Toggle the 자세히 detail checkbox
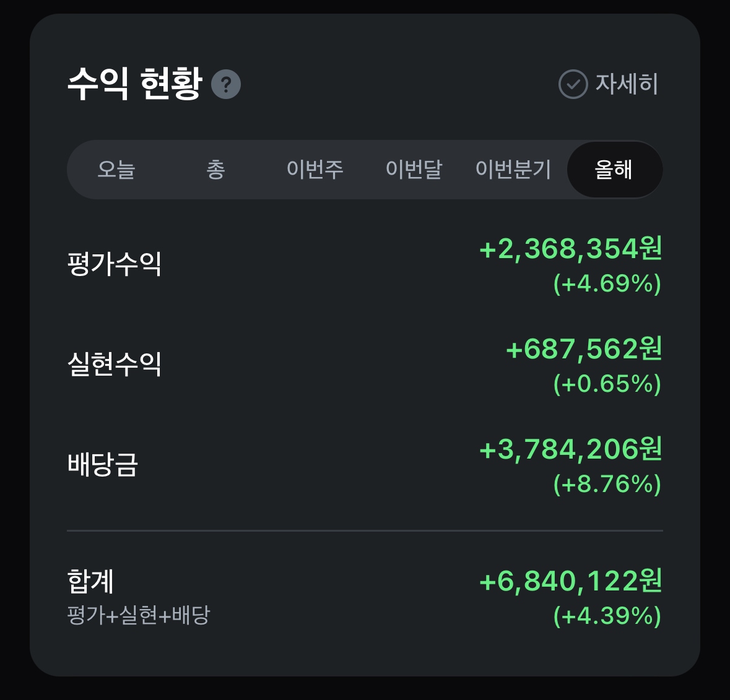 [573, 84]
